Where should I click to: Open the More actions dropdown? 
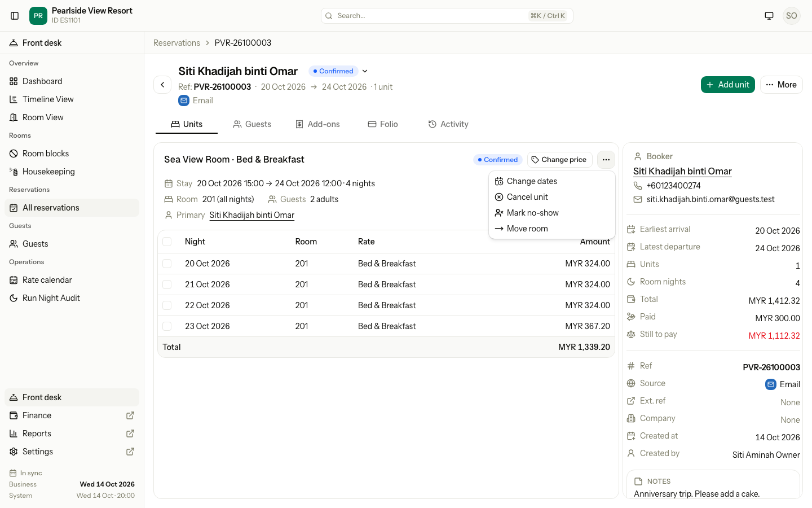click(x=782, y=85)
